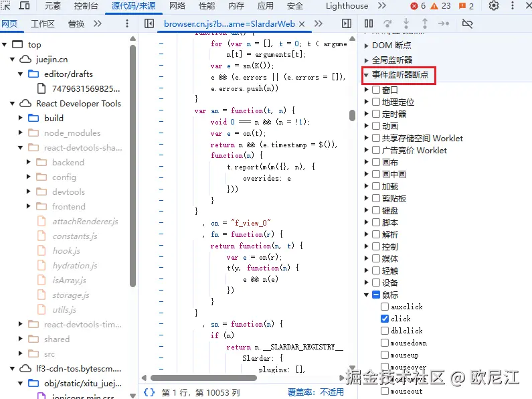Image resolution: width=532 pixels, height=399 pixels.
Task: Enable the 键盘 event breakpoints checkbox
Action: coord(376,210)
